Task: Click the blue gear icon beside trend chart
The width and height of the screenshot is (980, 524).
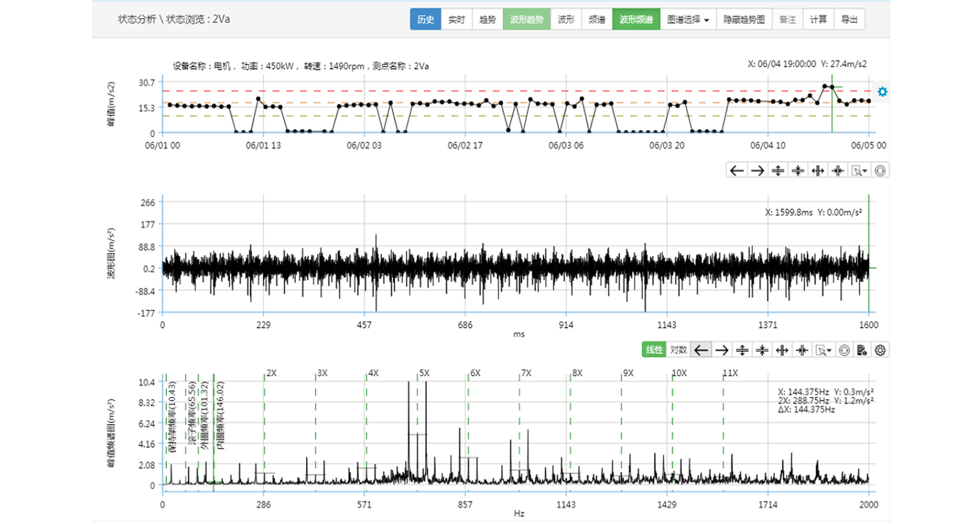Action: tap(882, 92)
